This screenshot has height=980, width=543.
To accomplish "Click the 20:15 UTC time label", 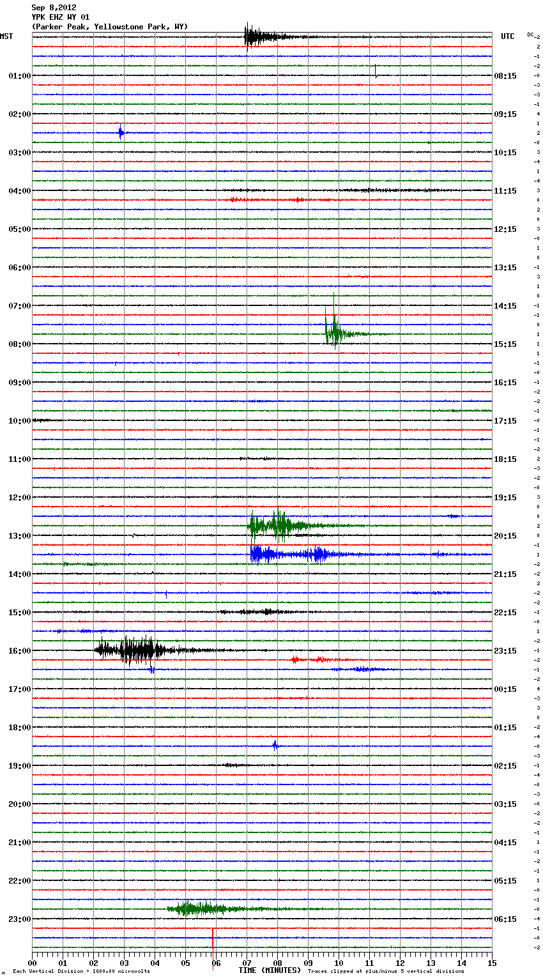I will click(x=505, y=536).
